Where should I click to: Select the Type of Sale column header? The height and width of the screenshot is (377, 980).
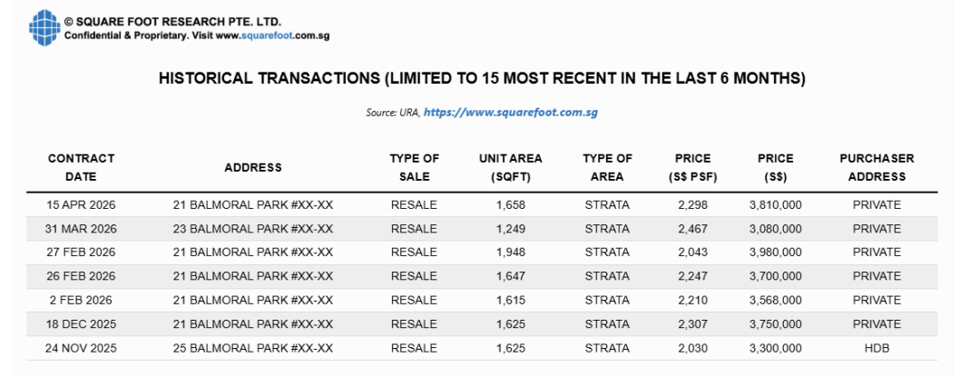tap(414, 167)
